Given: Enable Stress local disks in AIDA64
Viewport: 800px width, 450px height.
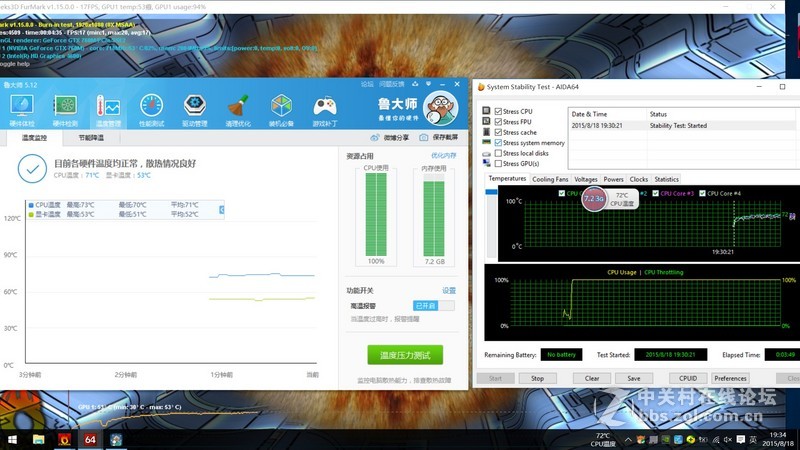Looking at the screenshot, I should coord(498,153).
